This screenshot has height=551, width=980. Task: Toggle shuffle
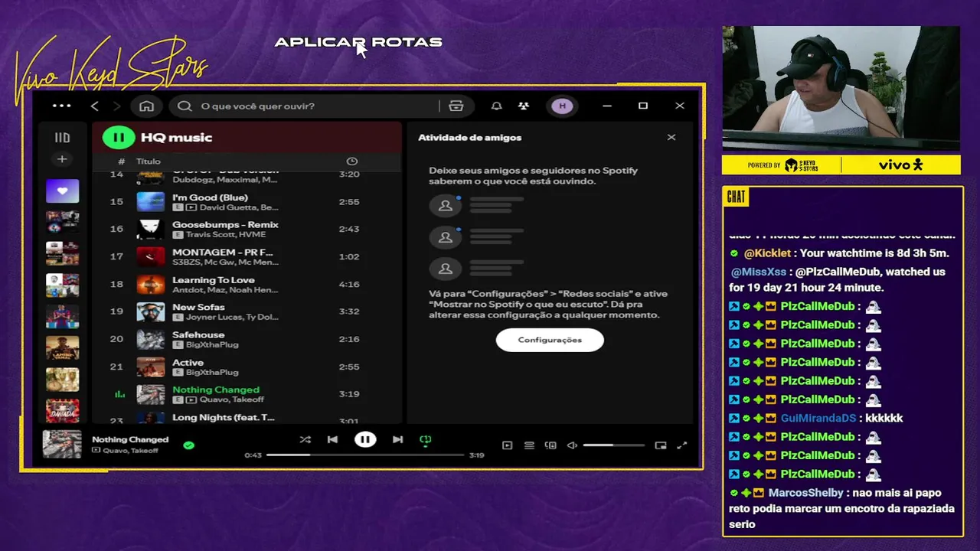pyautogui.click(x=305, y=439)
